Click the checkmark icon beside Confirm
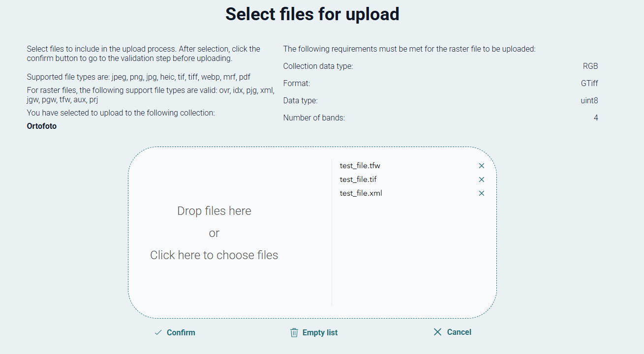This screenshot has width=644, height=354. pos(158,332)
